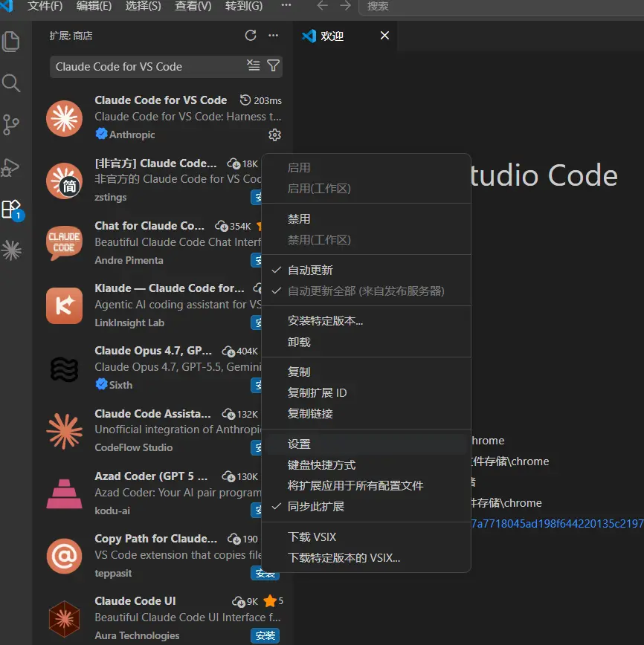This screenshot has width=644, height=645.
Task: Open the extension search filter funnel
Action: point(273,65)
